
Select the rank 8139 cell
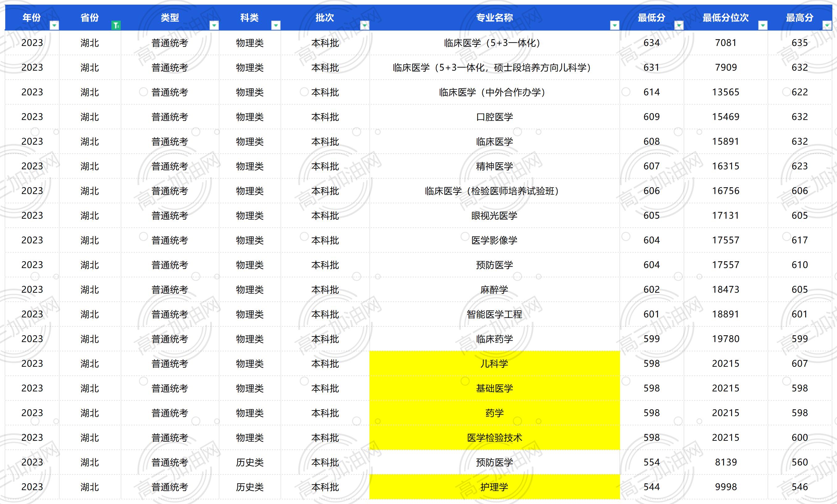pyautogui.click(x=726, y=462)
